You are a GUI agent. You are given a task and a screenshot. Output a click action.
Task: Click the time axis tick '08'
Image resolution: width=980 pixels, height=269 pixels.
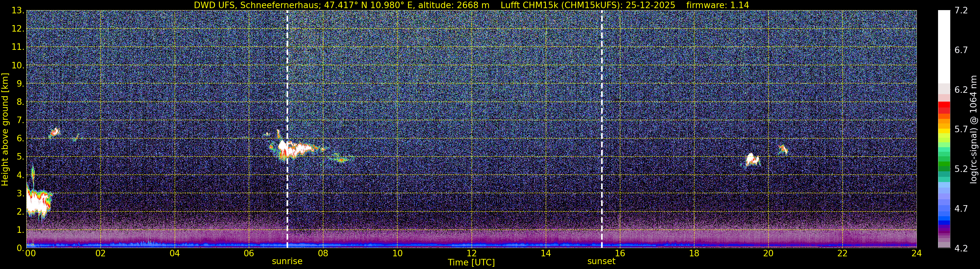[323, 254]
